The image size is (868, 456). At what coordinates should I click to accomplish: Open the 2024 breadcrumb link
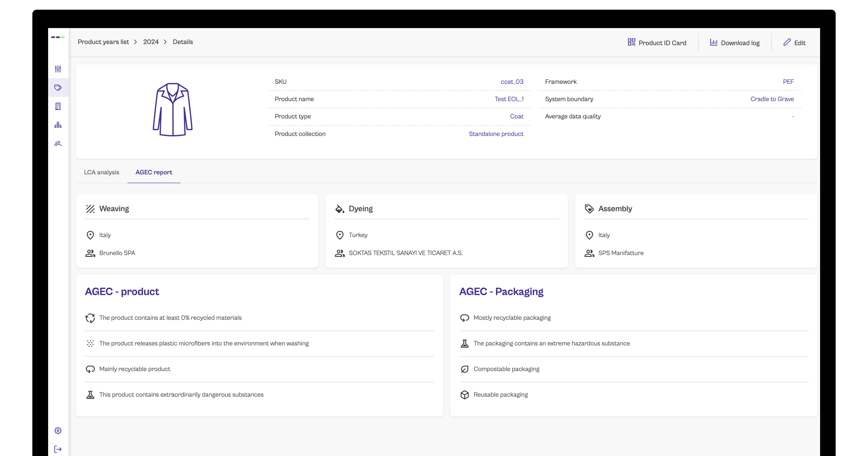151,42
